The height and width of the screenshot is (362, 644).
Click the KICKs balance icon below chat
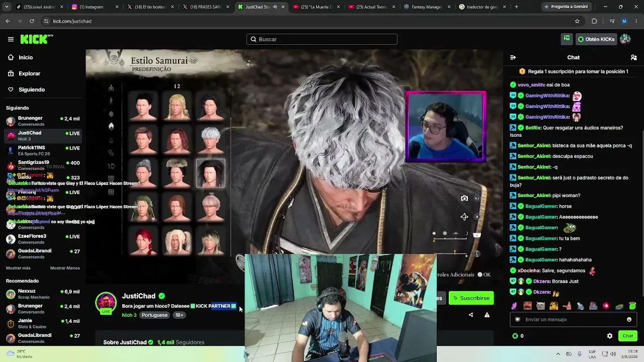(x=515, y=336)
